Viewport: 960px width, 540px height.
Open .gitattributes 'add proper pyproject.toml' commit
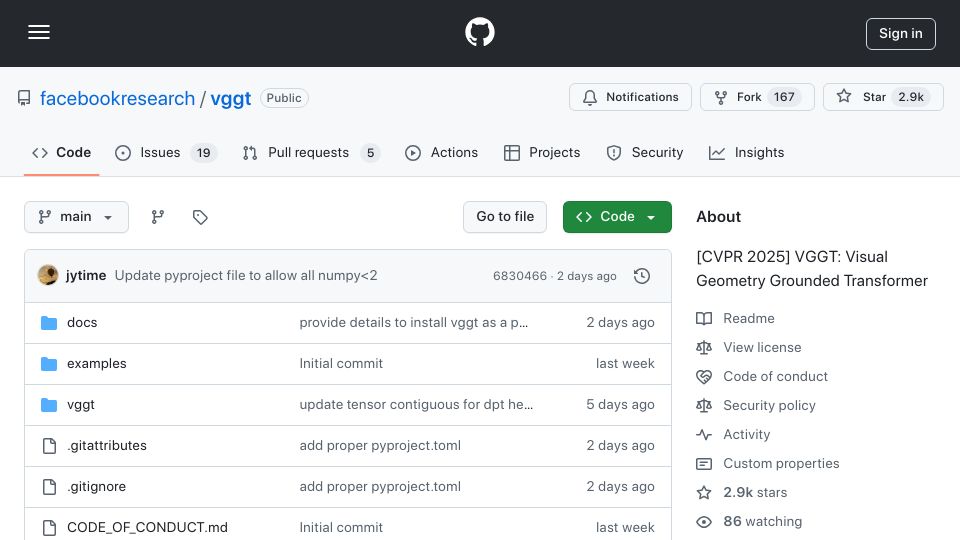(380, 446)
